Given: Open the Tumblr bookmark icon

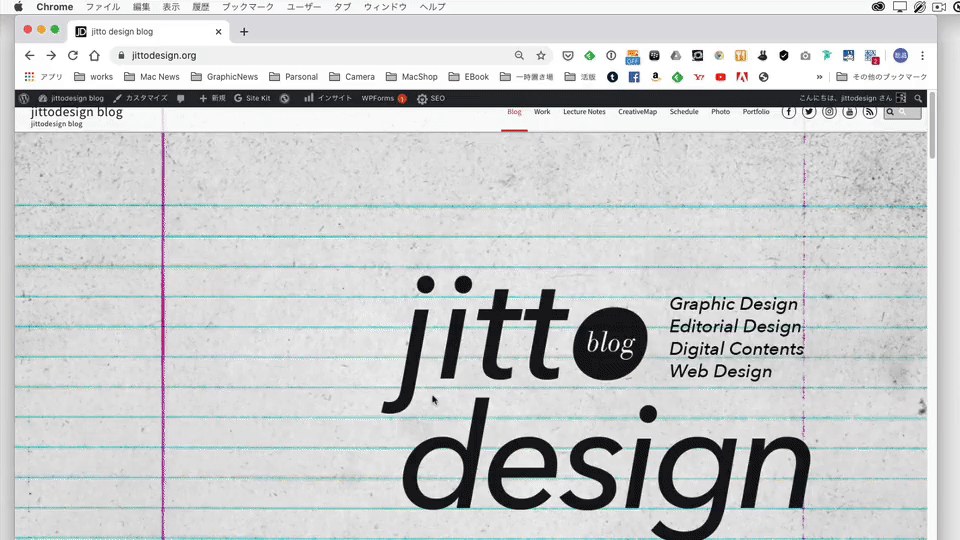Looking at the screenshot, I should click(x=612, y=77).
